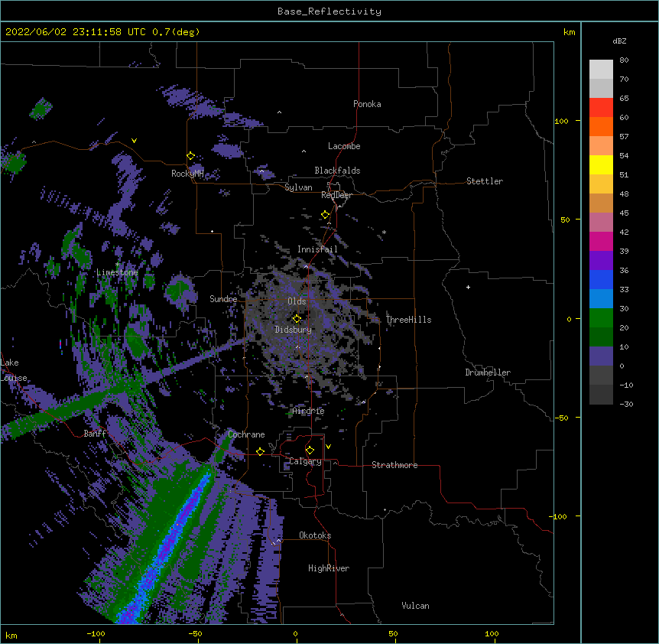Select the yellow diamond marker above the Calgary label
Screen dimensions: 659x644
pos(310,450)
